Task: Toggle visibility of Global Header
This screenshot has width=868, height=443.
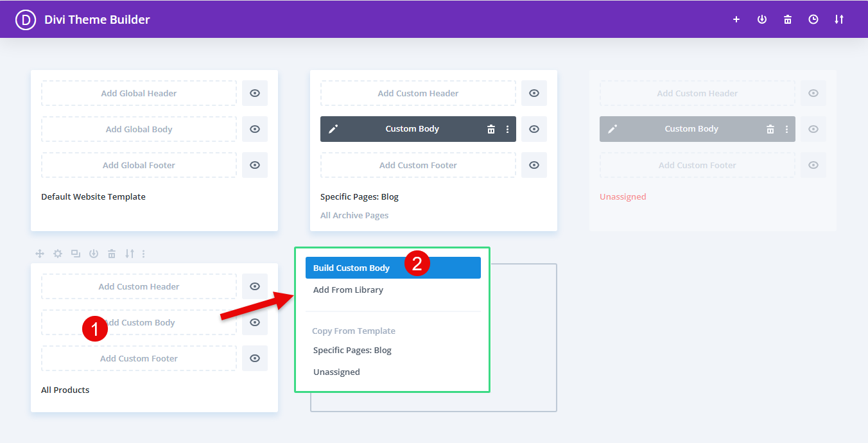Action: pos(255,93)
